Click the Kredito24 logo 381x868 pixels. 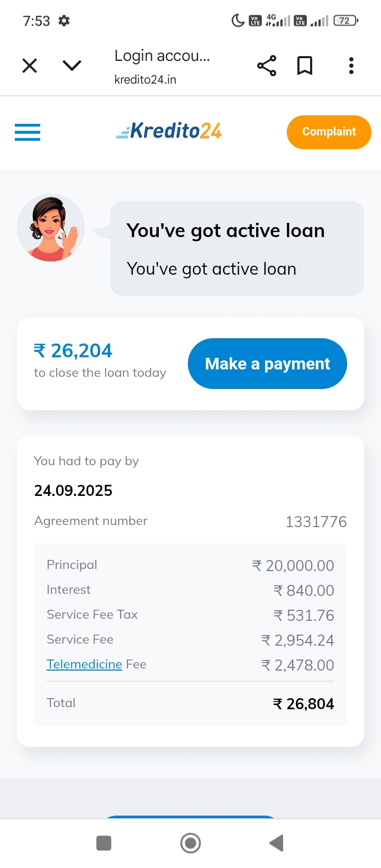169,131
